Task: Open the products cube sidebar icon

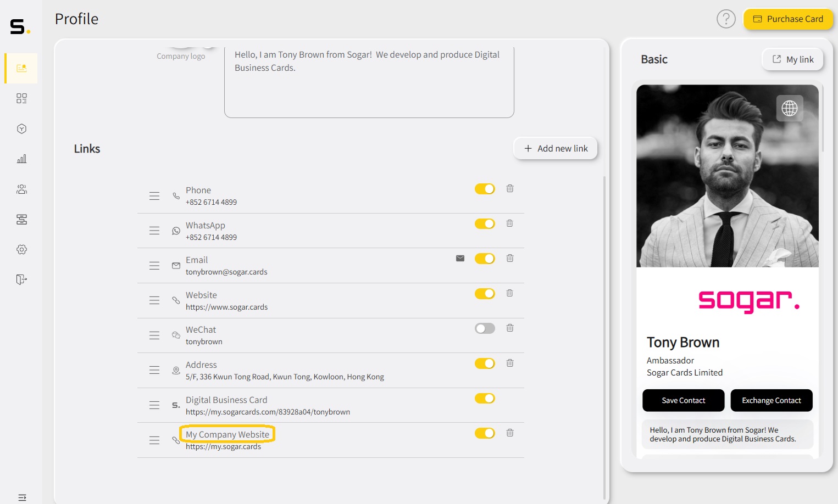Action: click(x=21, y=128)
